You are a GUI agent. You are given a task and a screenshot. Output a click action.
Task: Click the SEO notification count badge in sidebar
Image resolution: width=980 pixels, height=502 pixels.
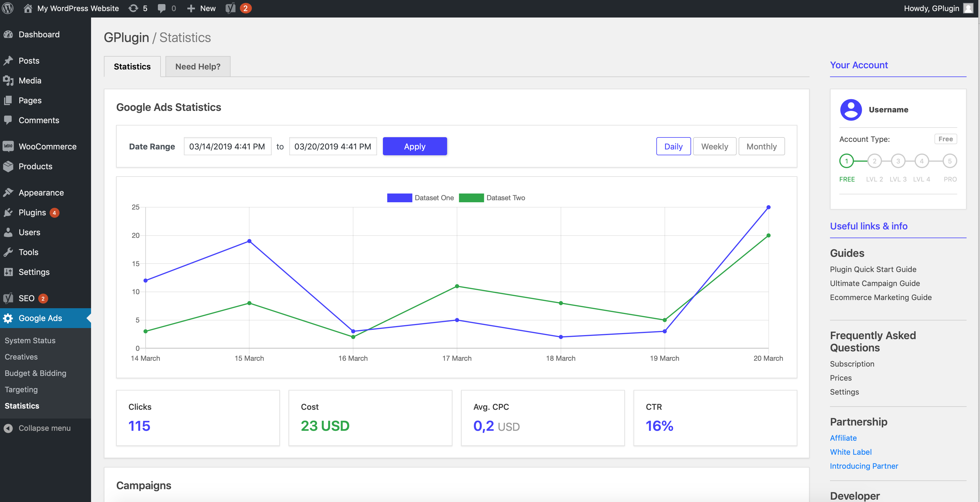pyautogui.click(x=43, y=299)
